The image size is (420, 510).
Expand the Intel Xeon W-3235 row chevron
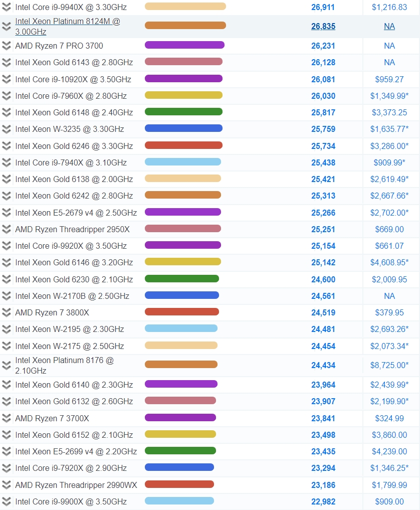7,129
